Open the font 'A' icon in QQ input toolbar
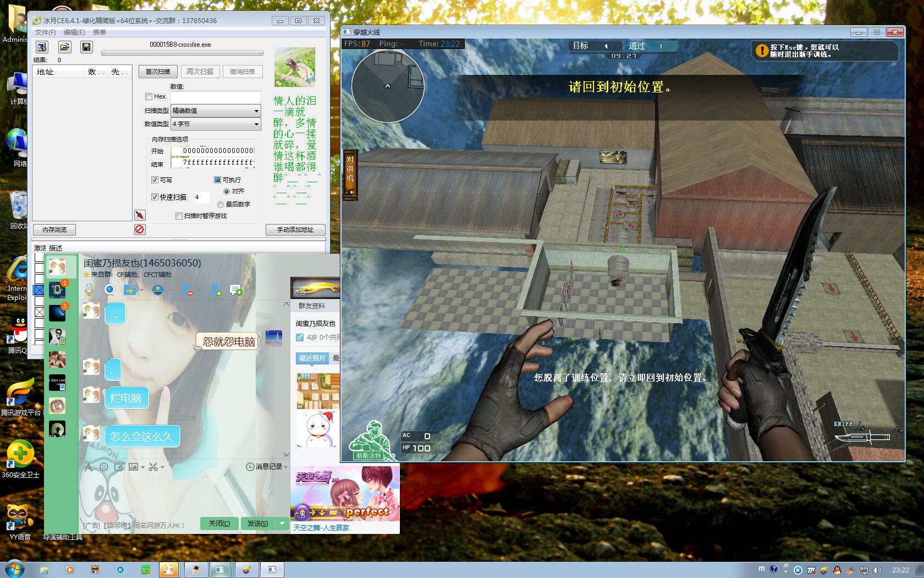924x578 pixels. (x=88, y=467)
